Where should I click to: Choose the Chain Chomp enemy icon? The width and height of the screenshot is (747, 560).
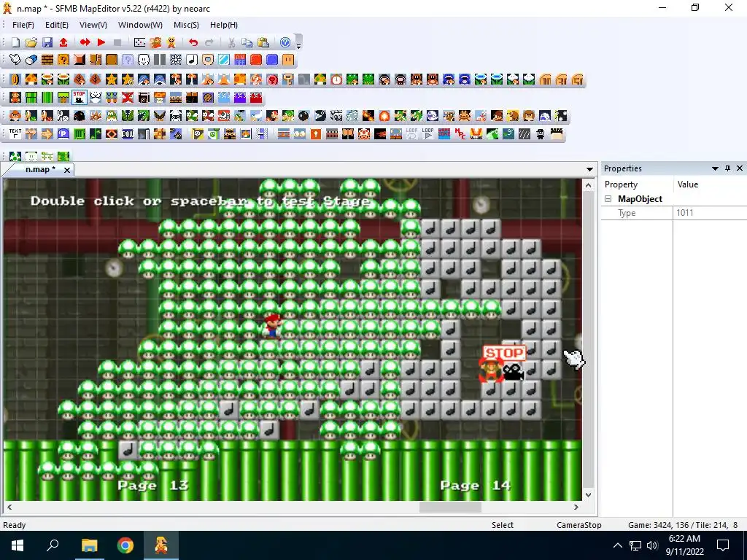(x=320, y=116)
